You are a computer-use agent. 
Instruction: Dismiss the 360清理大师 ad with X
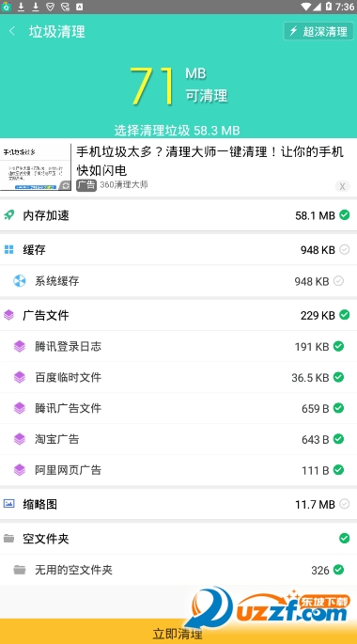(342, 186)
